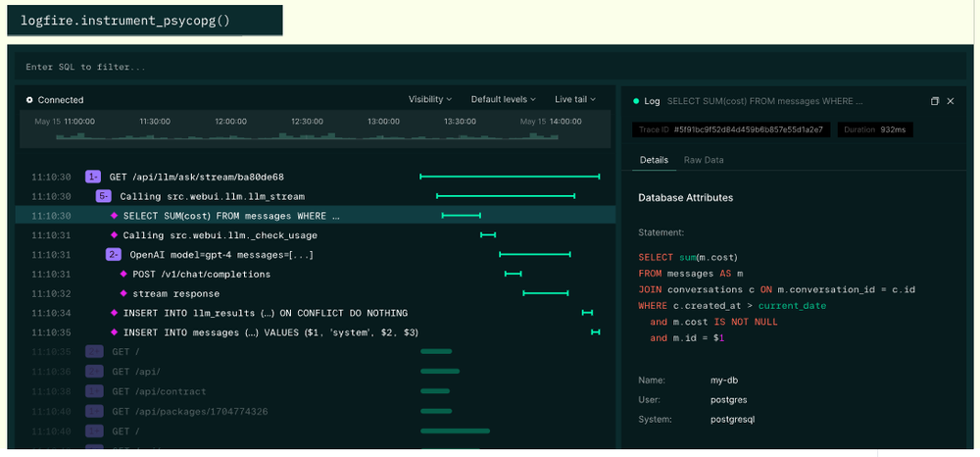Click the my-db database name value
The width and height of the screenshot is (980, 457).
coord(725,381)
